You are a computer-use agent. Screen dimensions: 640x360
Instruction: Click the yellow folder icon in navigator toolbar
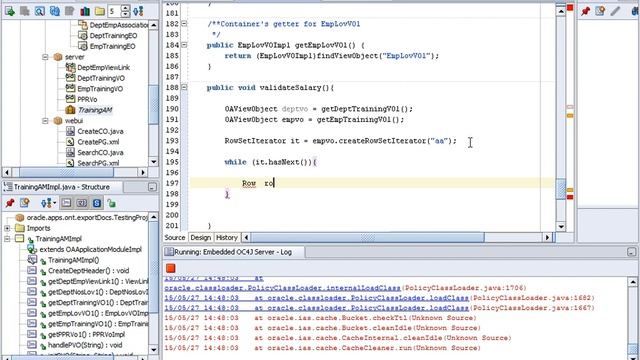[100, 11]
